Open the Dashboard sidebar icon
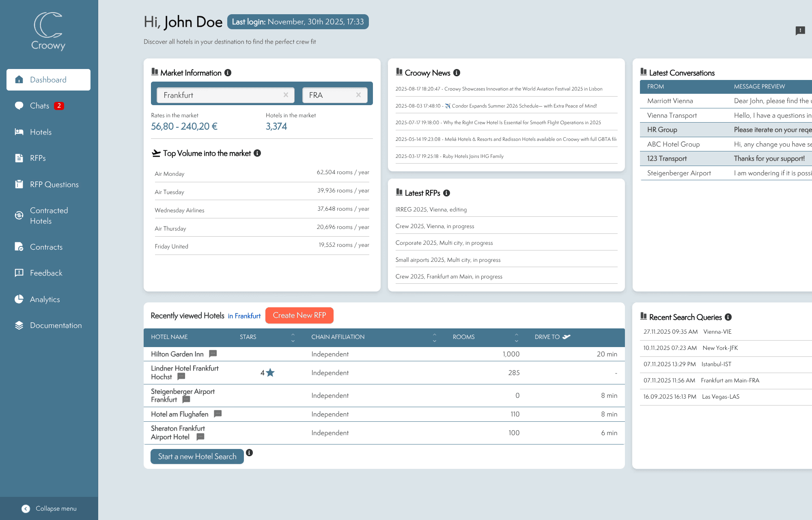The image size is (812, 520). [19, 80]
